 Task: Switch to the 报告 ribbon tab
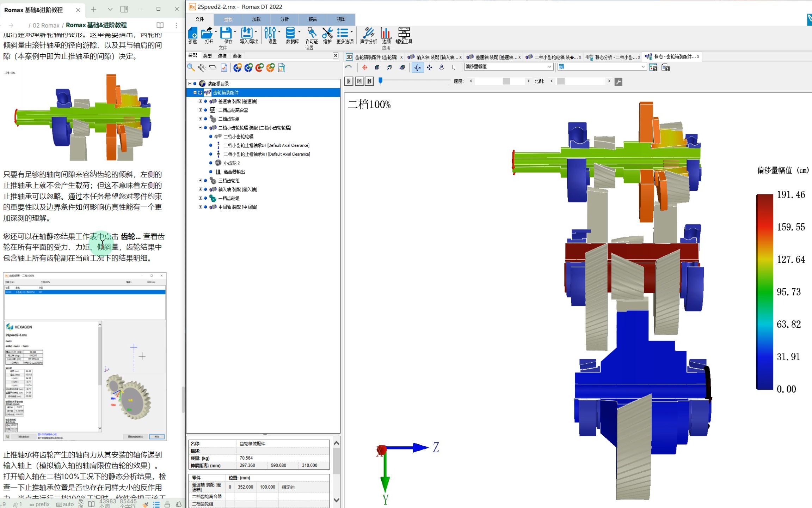coord(313,19)
